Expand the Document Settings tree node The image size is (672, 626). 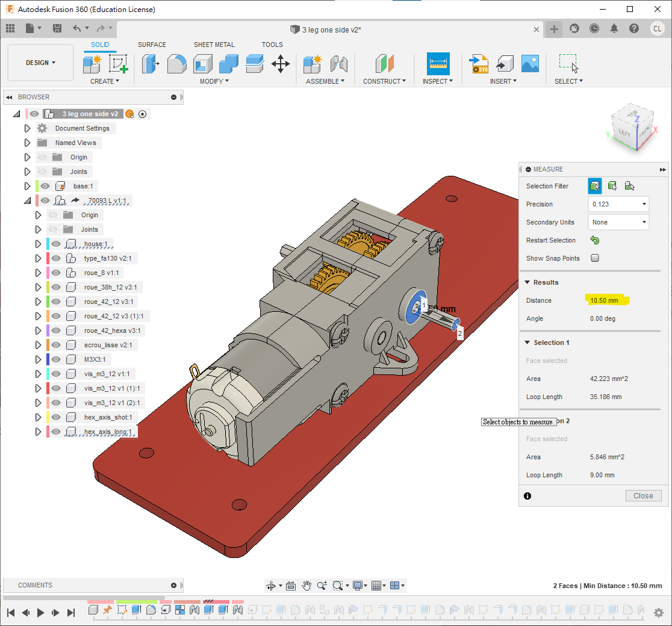(27, 128)
